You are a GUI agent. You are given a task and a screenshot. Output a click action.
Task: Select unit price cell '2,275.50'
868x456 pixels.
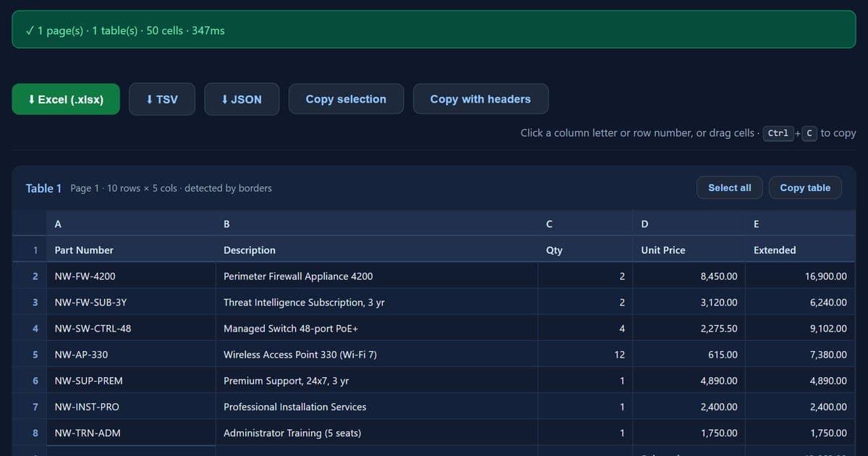click(690, 328)
